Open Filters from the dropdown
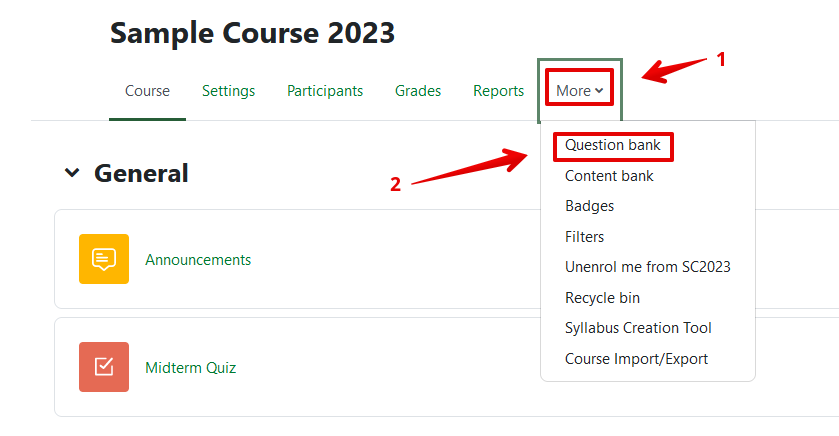839x436 pixels. coord(584,237)
